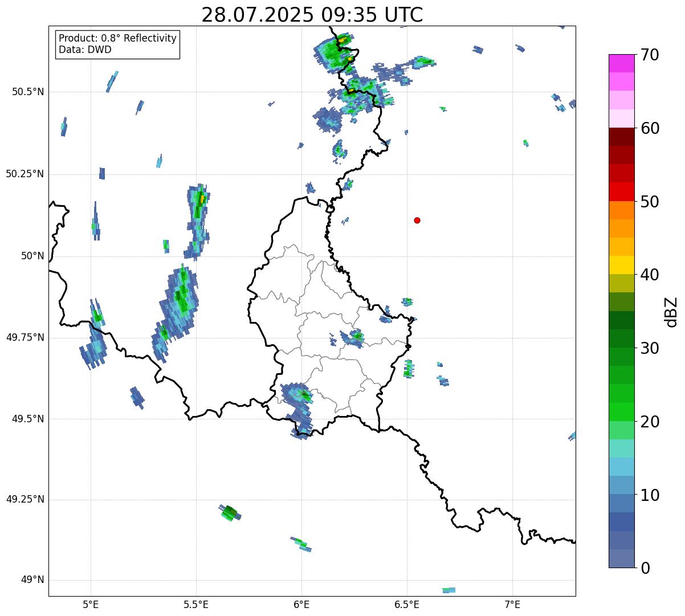Click the bottom grey-blue colorbar segment at 0
The image size is (685, 616).
tap(621, 558)
